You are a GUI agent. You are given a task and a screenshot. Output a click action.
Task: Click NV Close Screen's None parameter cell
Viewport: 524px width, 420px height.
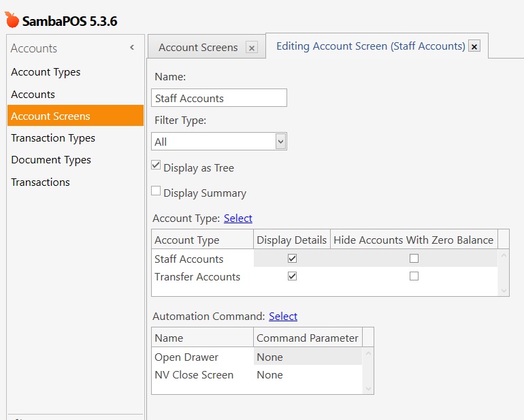coord(308,374)
